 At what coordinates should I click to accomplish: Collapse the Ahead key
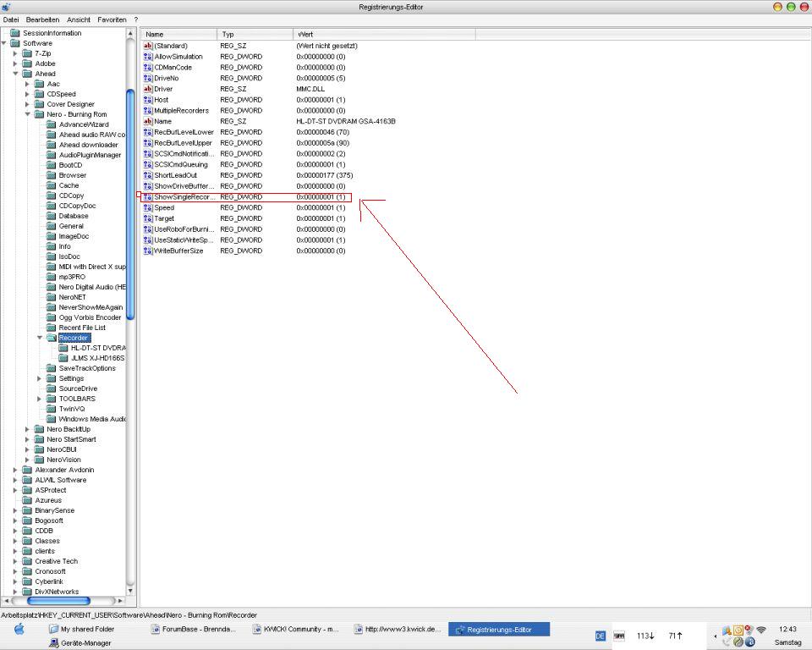(15, 74)
